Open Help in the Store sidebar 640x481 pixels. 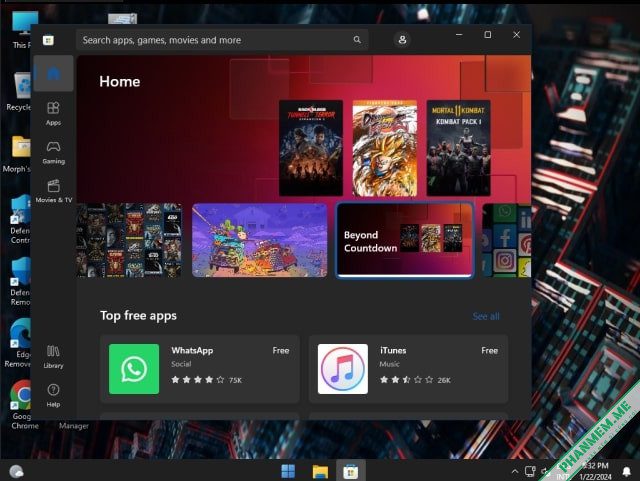click(x=53, y=395)
